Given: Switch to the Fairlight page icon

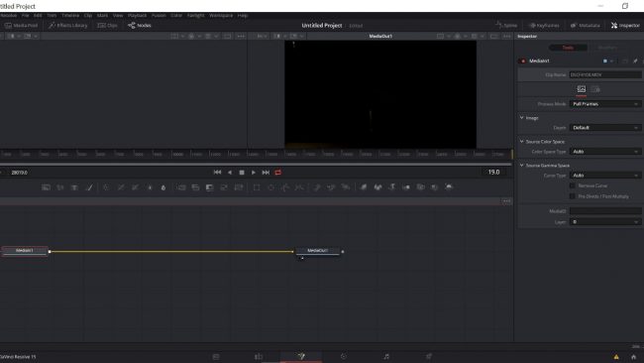Looking at the screenshot, I should (x=386, y=356).
